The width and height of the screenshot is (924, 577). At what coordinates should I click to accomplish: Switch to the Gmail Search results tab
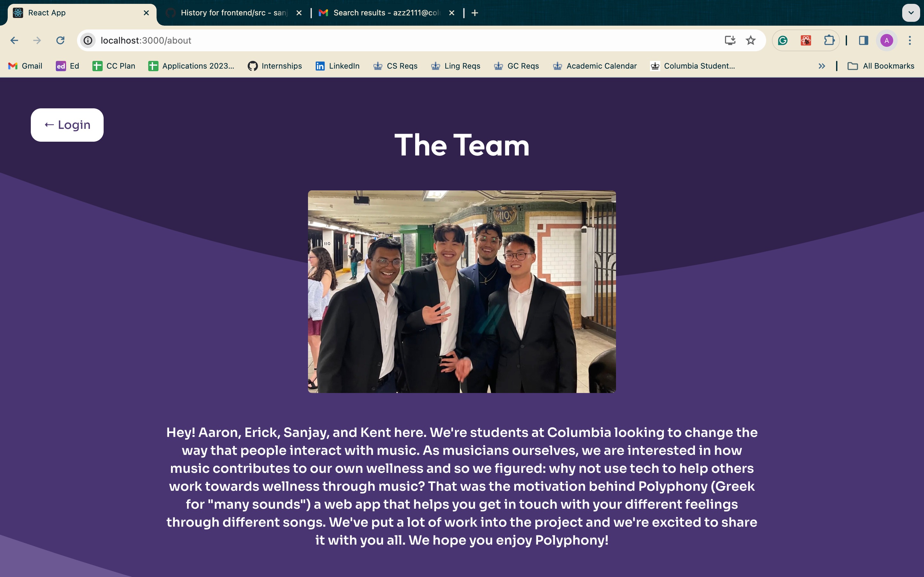(x=386, y=13)
